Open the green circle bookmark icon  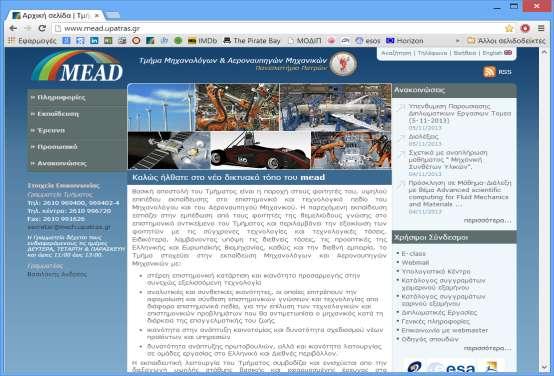click(178, 41)
